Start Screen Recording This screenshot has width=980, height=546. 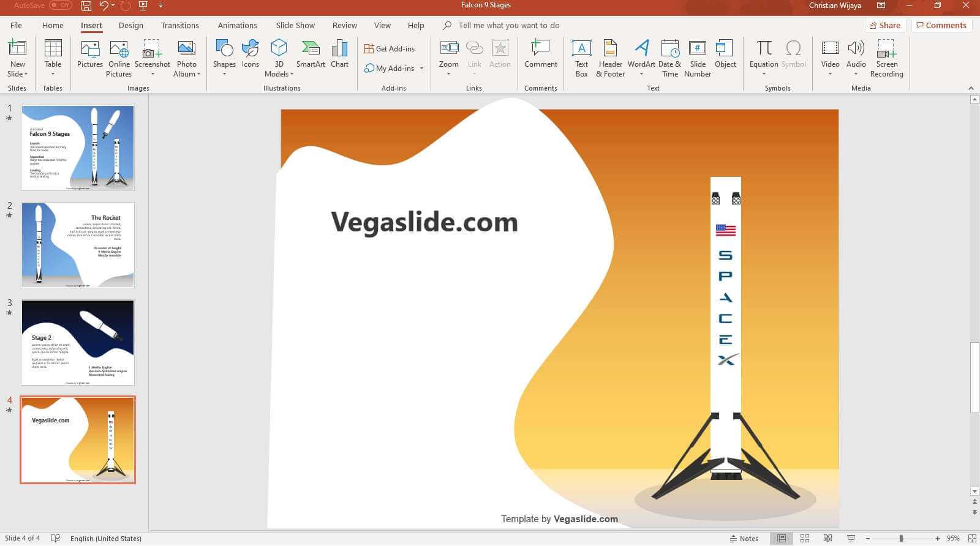[x=886, y=59]
